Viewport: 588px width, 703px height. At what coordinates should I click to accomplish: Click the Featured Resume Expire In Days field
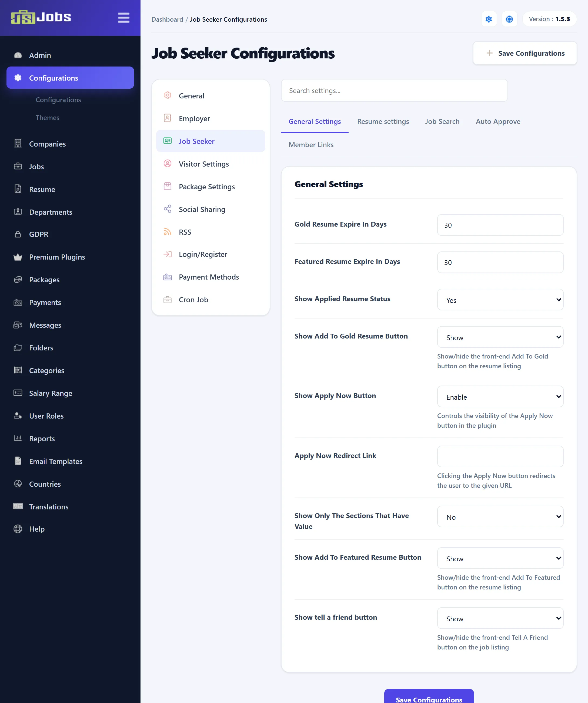click(500, 262)
